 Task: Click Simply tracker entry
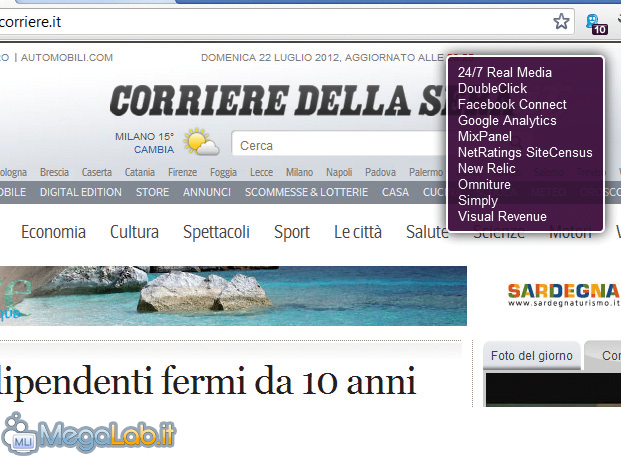click(478, 201)
